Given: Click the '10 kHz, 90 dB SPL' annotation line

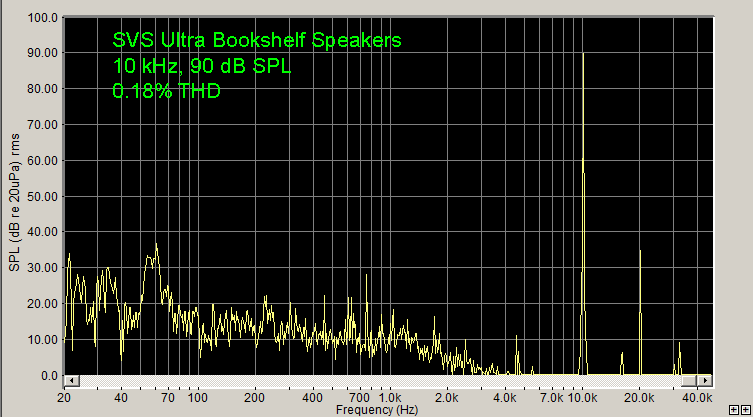Looking at the screenshot, I should tap(203, 66).
